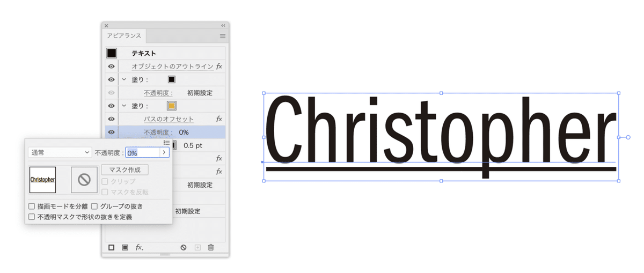Image resolution: width=644 pixels, height=273 pixels.
Task: Close the Appearance panel with the x icon
Action: (106, 25)
